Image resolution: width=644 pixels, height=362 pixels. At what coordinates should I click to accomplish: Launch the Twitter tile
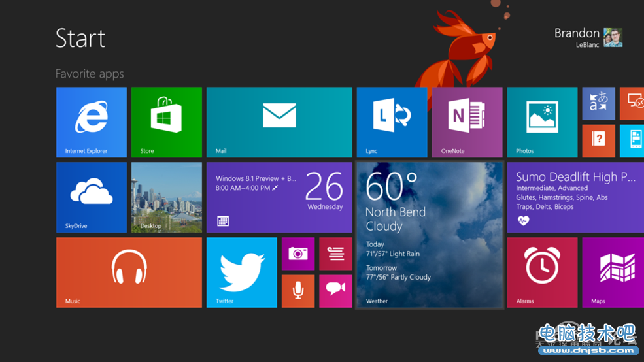click(242, 272)
